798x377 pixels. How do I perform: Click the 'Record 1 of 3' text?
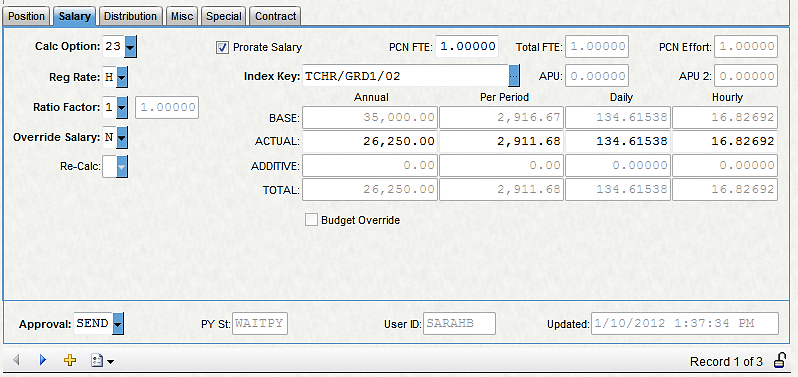pos(726,362)
